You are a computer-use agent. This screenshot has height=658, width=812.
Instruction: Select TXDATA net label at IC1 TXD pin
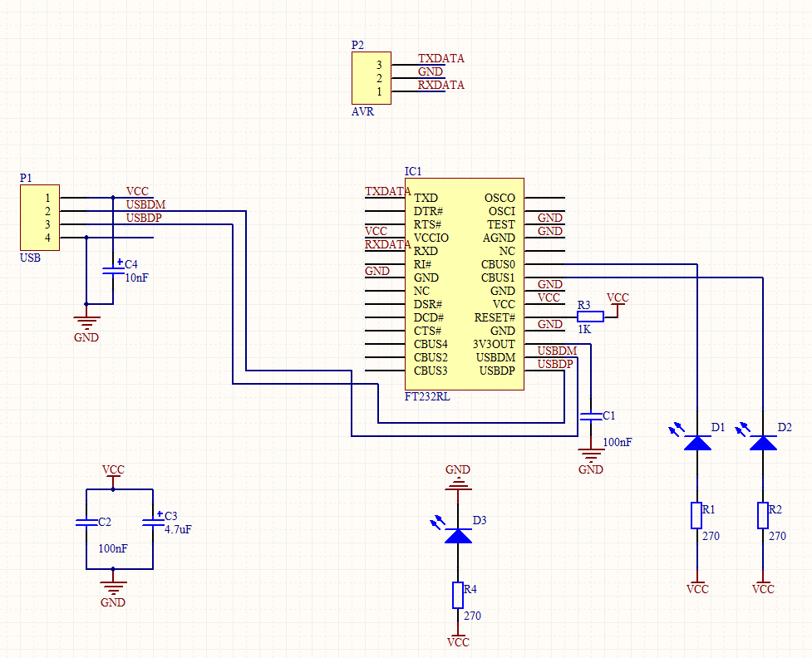tap(388, 192)
